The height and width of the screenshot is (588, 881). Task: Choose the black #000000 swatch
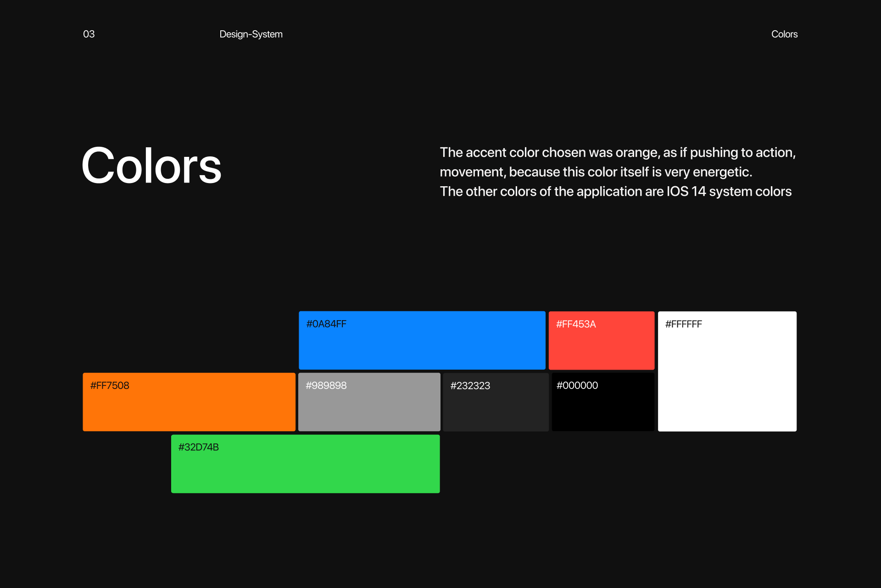(602, 408)
